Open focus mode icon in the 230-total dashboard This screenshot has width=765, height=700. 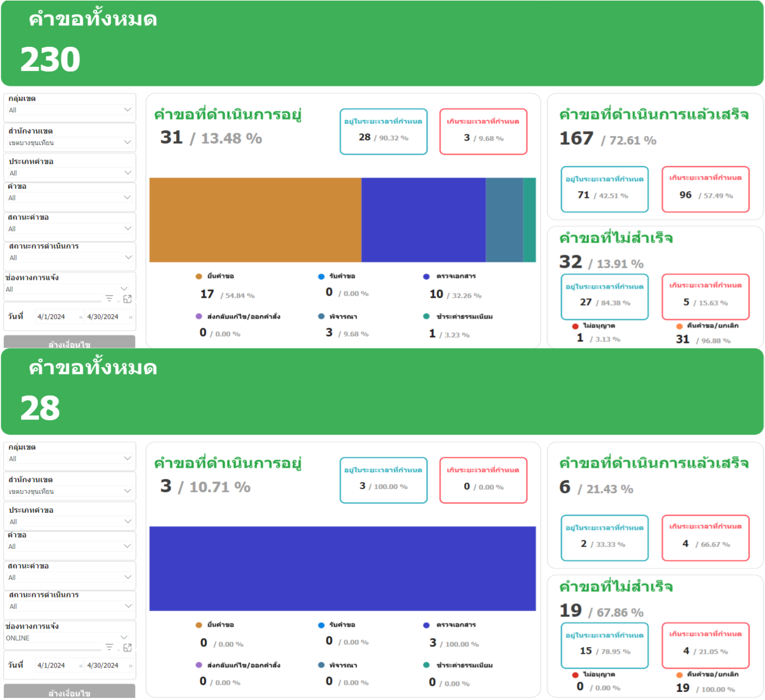tap(127, 299)
